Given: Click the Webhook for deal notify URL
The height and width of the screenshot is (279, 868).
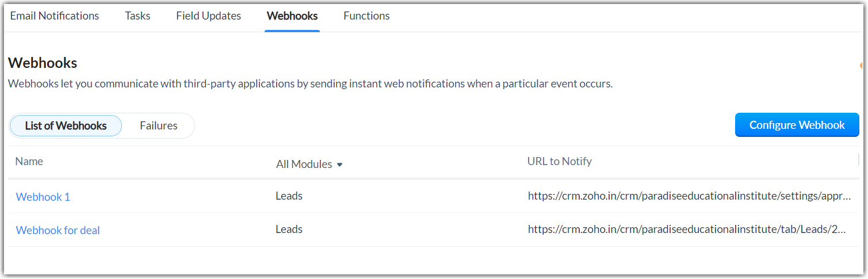Looking at the screenshot, I should [687, 230].
